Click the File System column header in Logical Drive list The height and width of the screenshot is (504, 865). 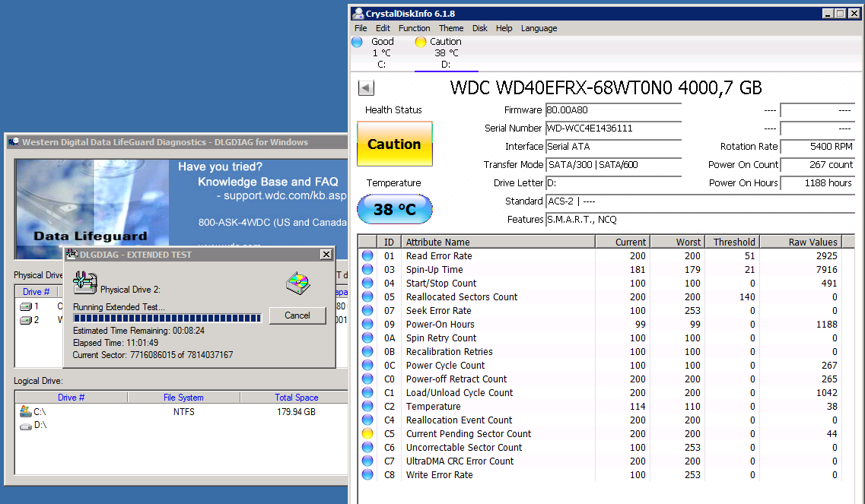coord(183,398)
